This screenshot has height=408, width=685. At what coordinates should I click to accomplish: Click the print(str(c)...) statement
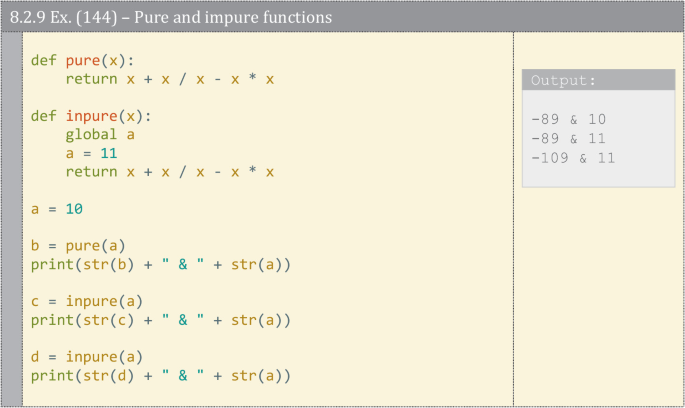coord(161,320)
